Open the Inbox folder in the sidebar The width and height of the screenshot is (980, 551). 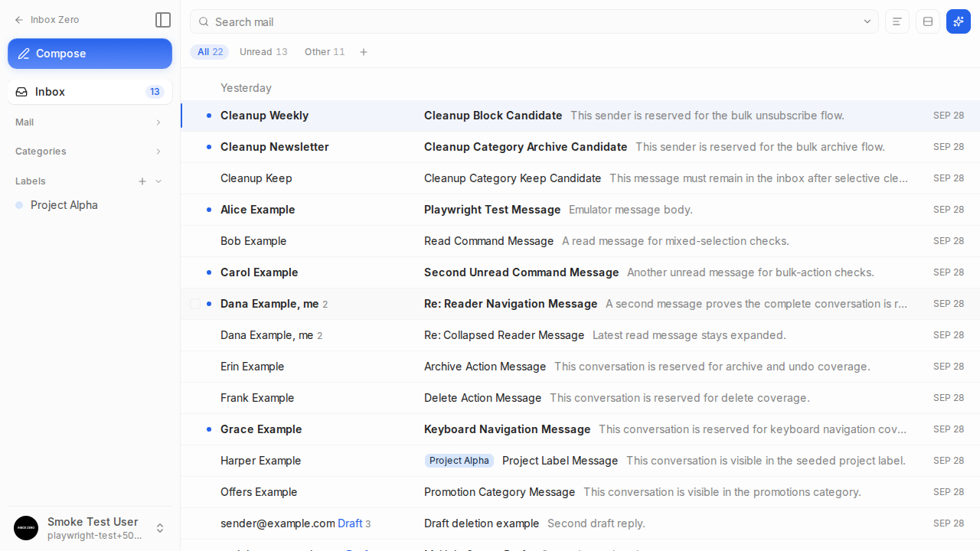coord(90,92)
